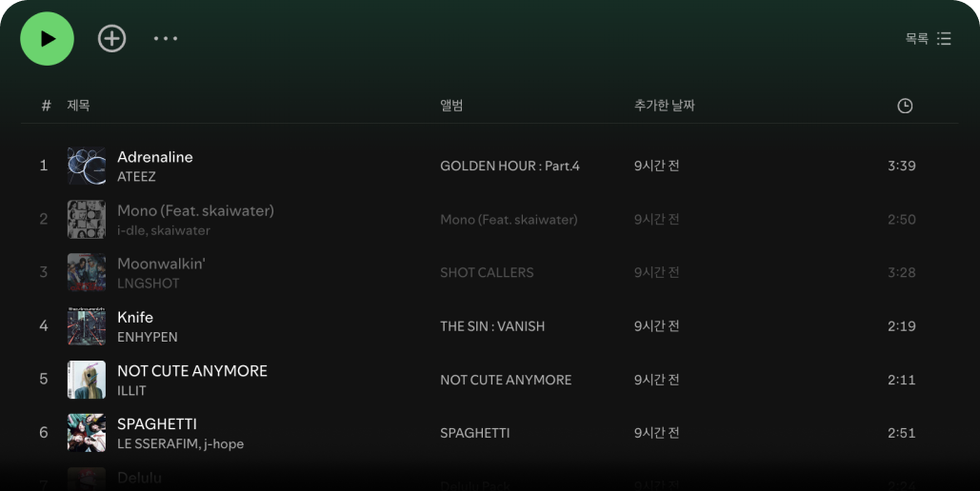Open the ENHYPEN artist link
The width and height of the screenshot is (980, 491).
(x=147, y=337)
